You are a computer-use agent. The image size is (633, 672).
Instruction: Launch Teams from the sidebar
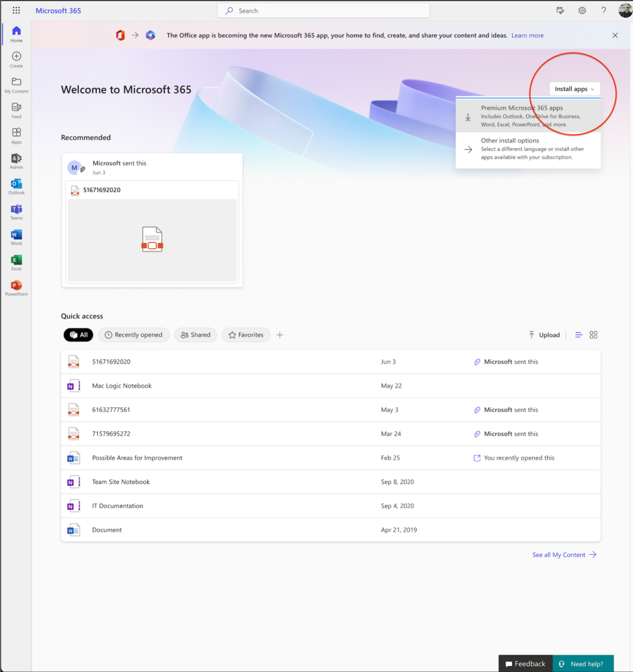(16, 210)
